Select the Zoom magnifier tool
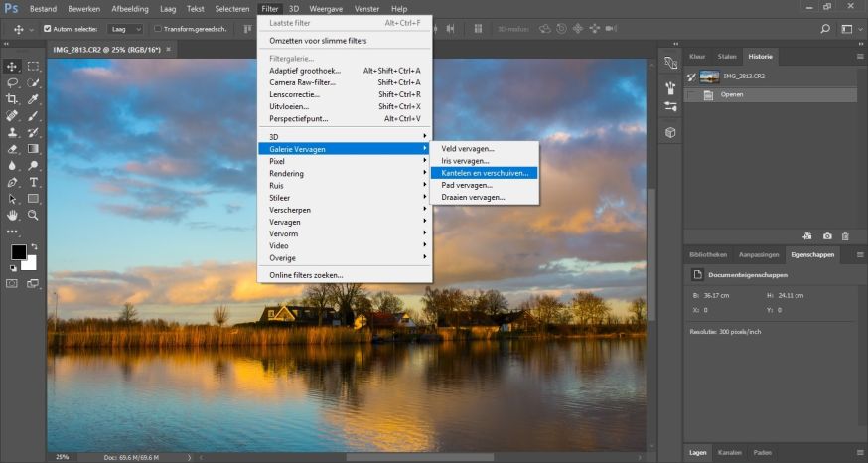The width and height of the screenshot is (868, 463). tap(33, 215)
